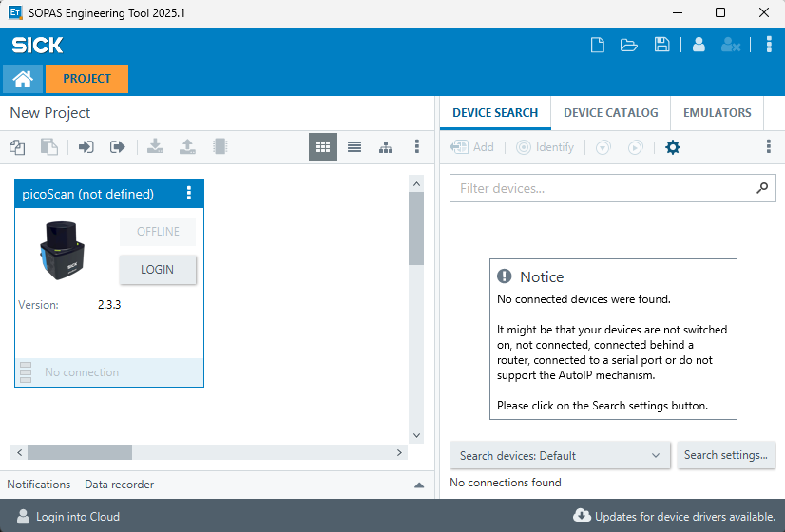
Task: Click the OFFLINE button on picoScan
Action: (158, 232)
